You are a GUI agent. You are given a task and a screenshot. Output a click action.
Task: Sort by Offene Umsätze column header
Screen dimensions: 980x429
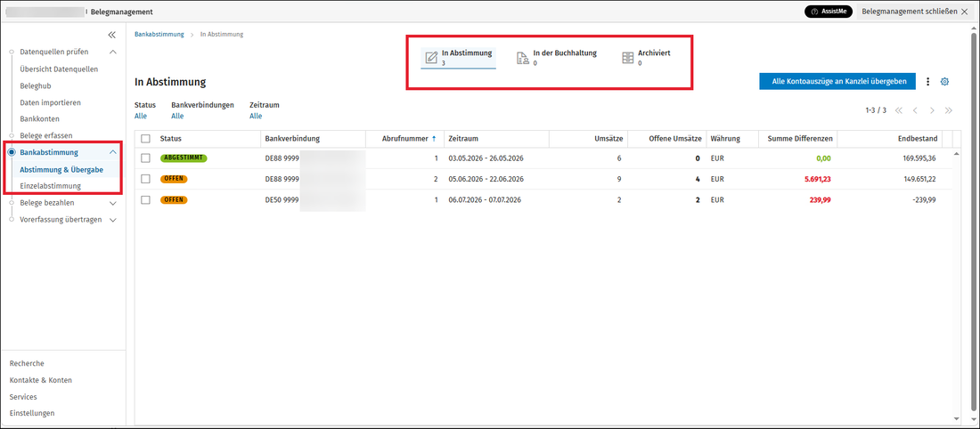(675, 139)
